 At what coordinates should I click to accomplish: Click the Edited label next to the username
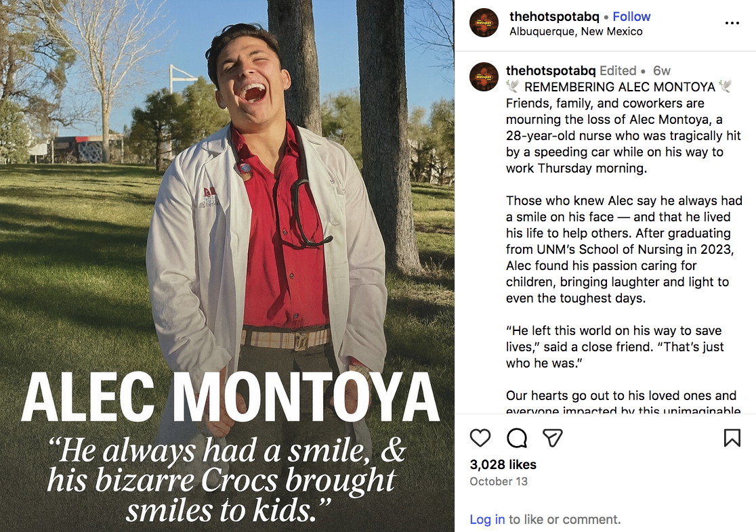(618, 70)
